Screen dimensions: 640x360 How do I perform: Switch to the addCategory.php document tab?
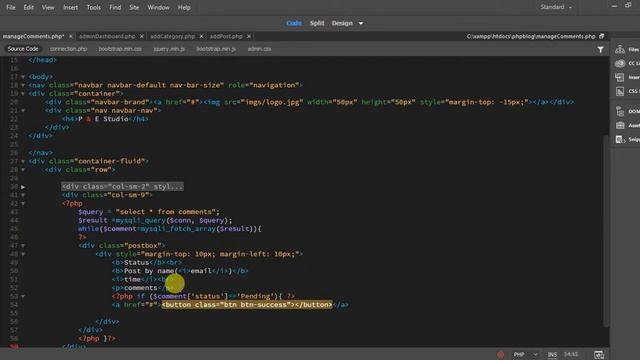(172, 36)
